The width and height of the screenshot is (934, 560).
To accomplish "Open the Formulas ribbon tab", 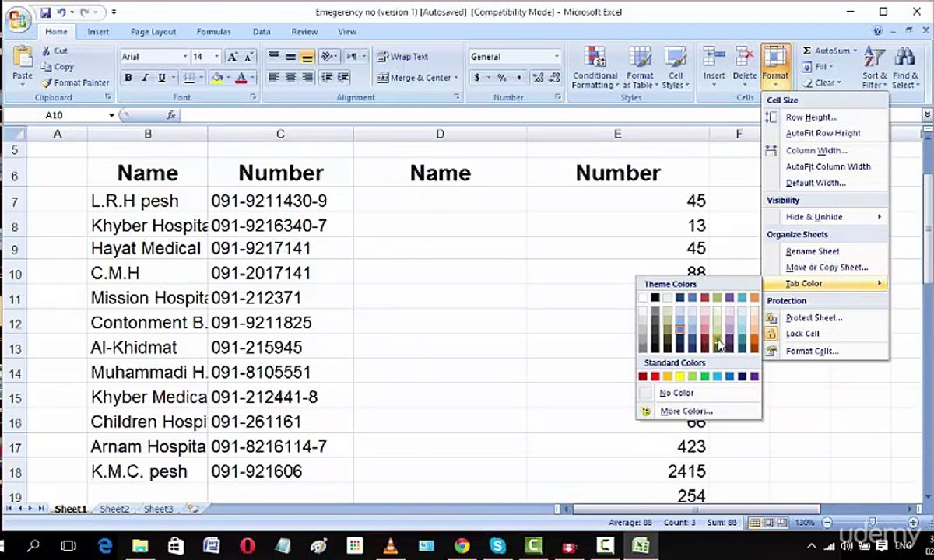I will [213, 32].
